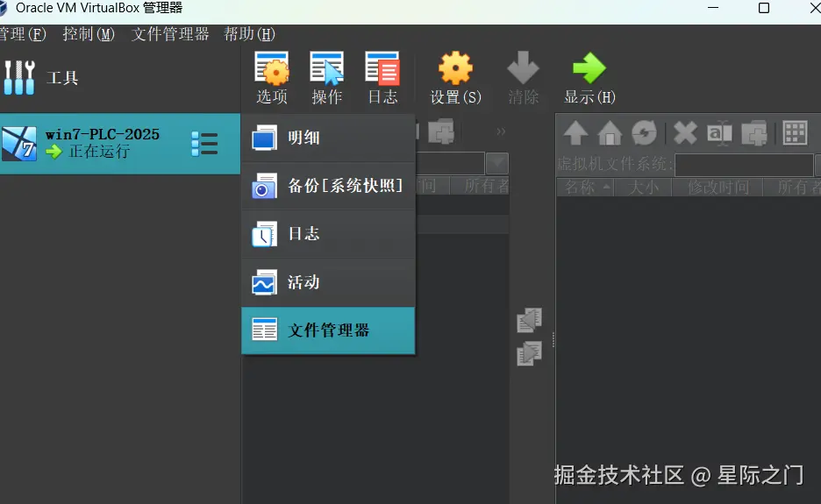This screenshot has width=821, height=504.
Task: Sort by 大小 column header
Action: (x=644, y=187)
